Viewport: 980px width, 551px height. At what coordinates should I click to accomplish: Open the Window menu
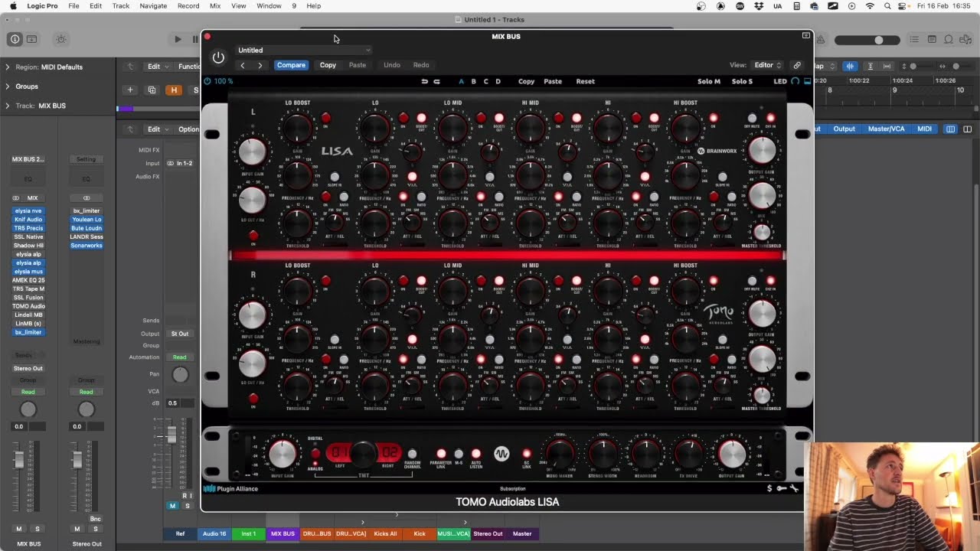(269, 6)
